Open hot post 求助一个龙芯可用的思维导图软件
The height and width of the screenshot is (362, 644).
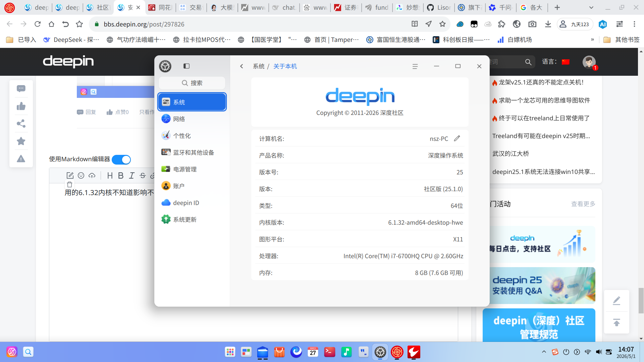(x=544, y=100)
